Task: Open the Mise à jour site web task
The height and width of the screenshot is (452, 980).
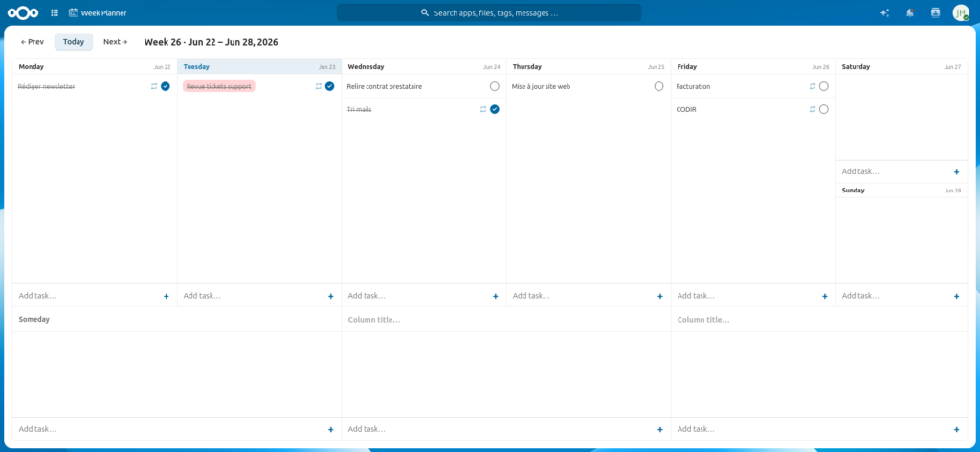Action: (x=542, y=87)
